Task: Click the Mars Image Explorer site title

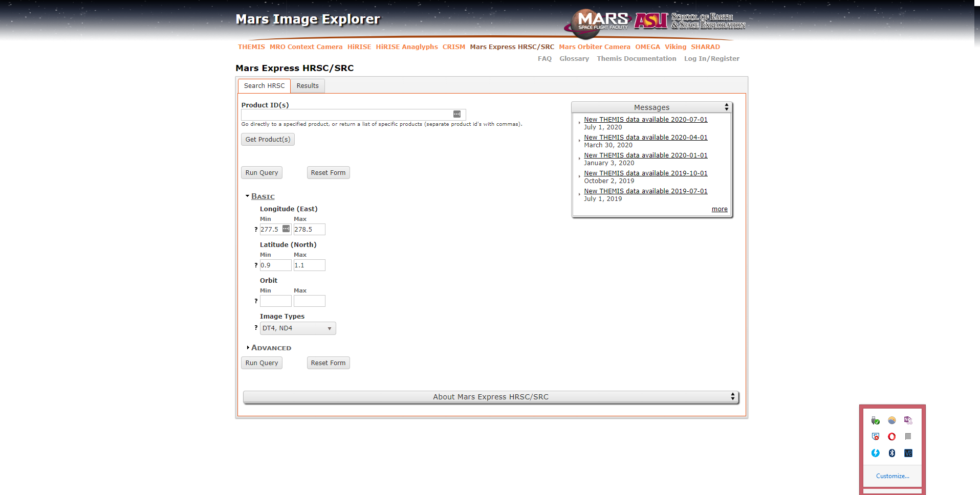Action: click(x=308, y=19)
